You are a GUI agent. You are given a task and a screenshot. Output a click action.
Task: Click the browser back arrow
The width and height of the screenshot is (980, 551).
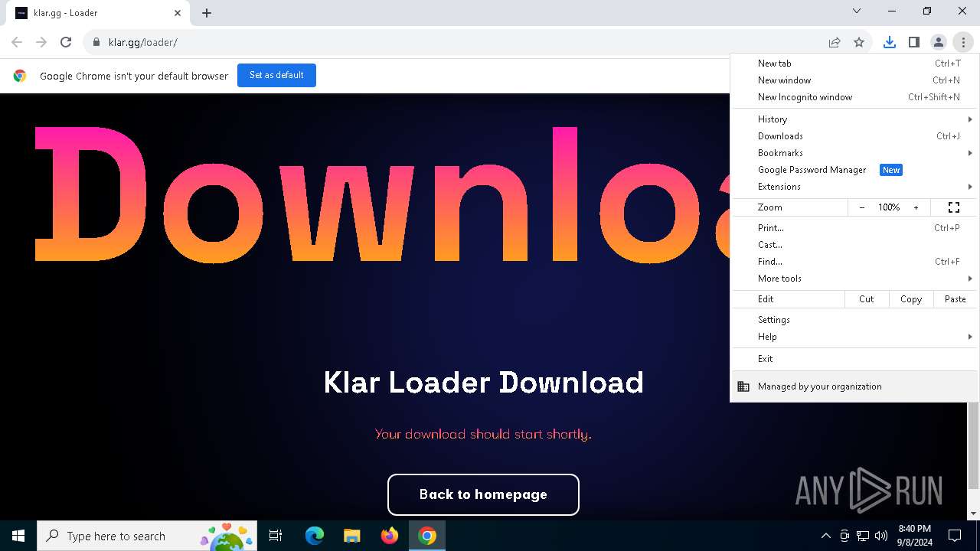point(17,42)
